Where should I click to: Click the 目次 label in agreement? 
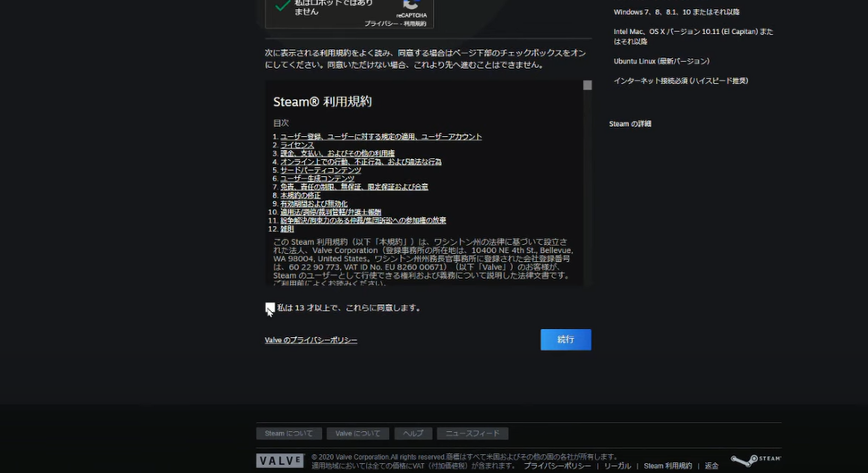click(x=281, y=122)
